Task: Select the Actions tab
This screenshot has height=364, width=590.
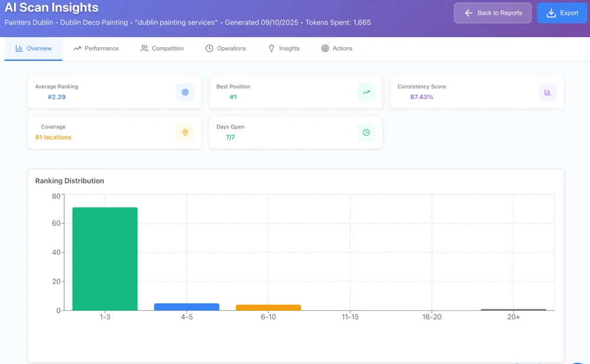Action: coord(337,48)
